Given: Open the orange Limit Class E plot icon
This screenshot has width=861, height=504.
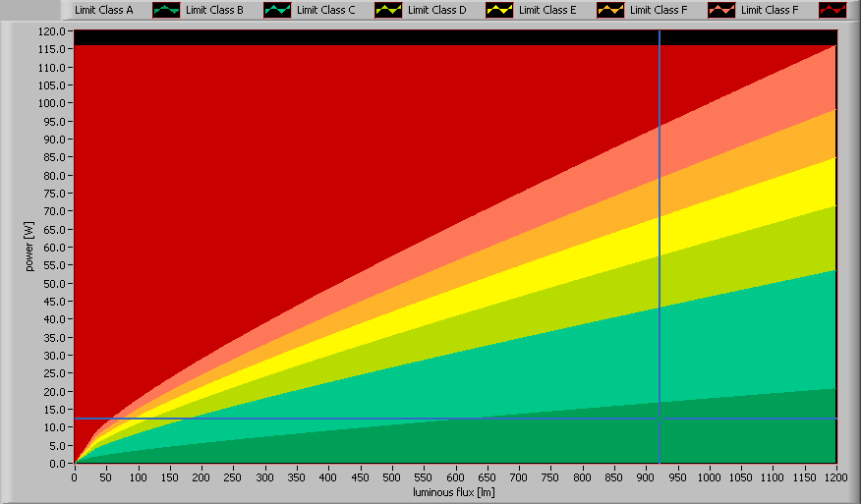Looking at the screenshot, I should coord(610,10).
